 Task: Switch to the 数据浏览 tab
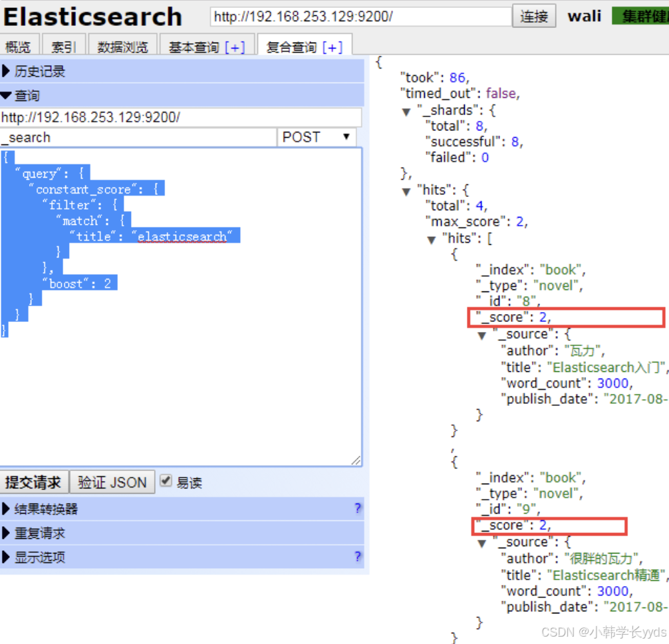[122, 46]
